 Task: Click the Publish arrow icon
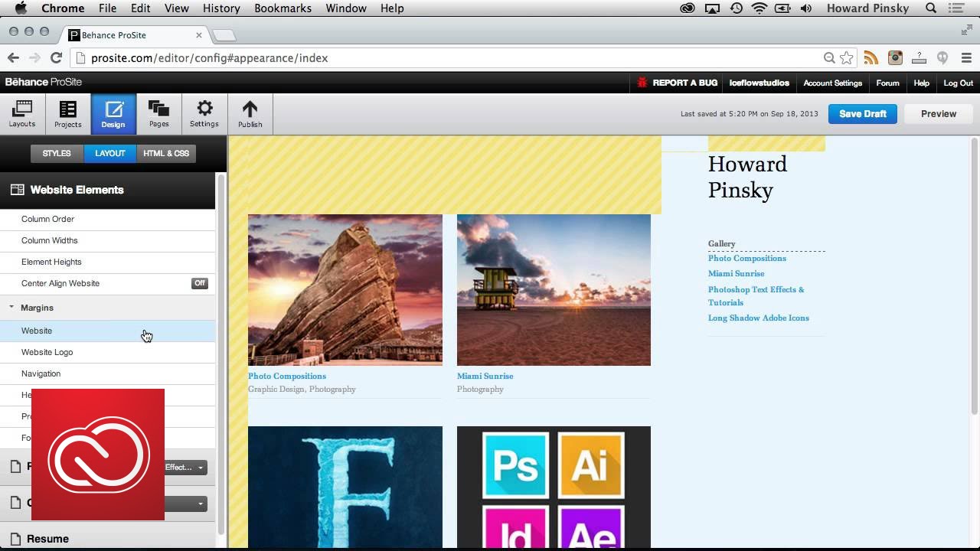pos(250,113)
